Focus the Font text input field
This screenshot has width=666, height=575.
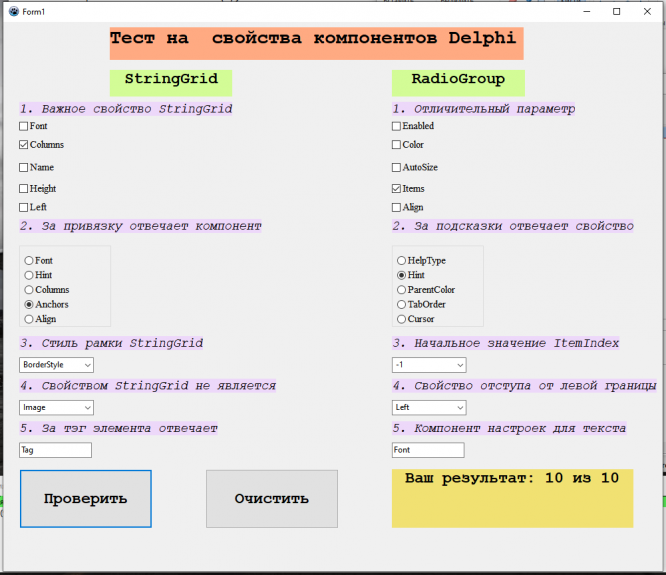(428, 450)
